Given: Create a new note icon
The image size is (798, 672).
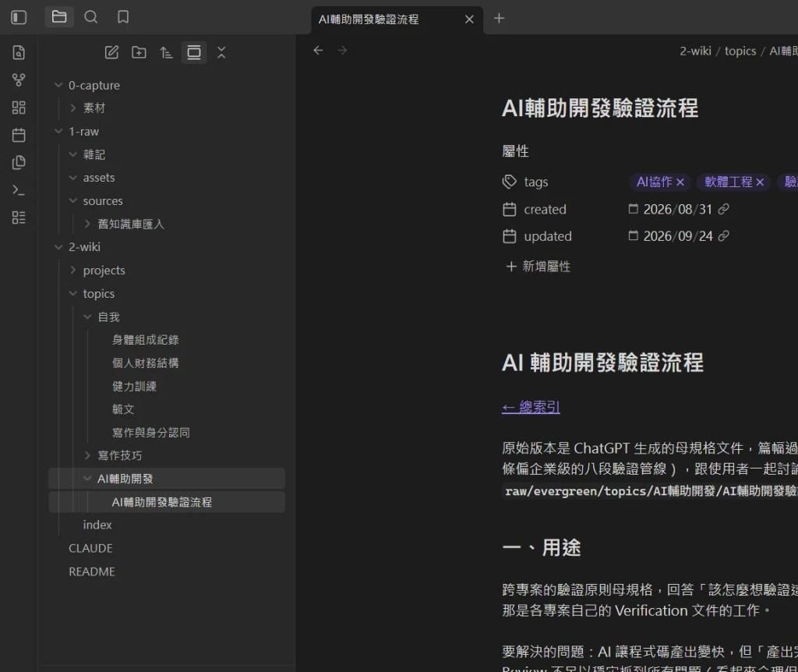Looking at the screenshot, I should pyautogui.click(x=111, y=52).
